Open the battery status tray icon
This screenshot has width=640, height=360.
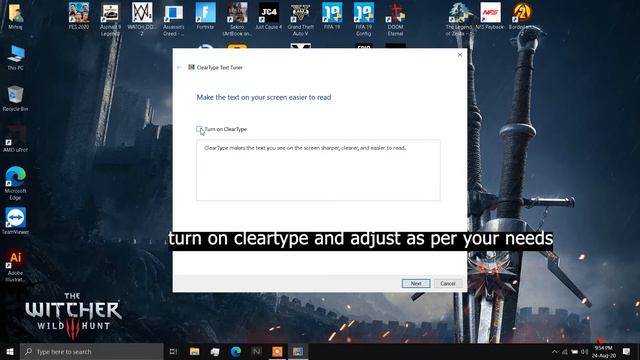[x=575, y=351]
